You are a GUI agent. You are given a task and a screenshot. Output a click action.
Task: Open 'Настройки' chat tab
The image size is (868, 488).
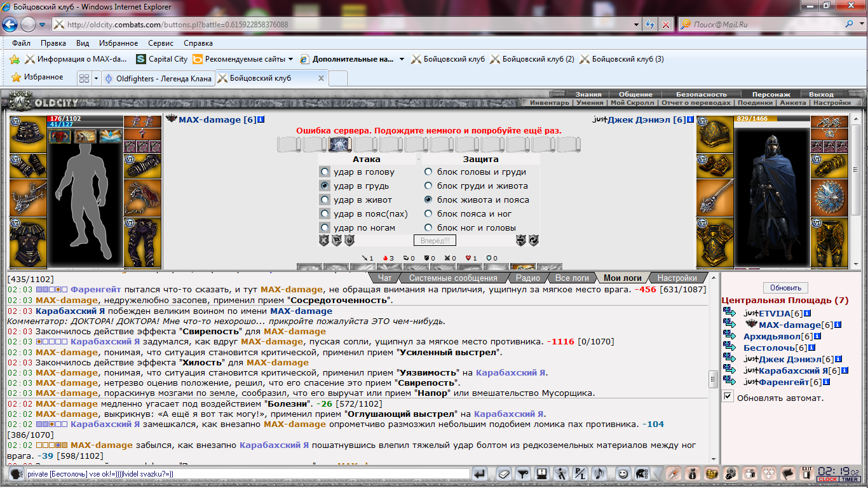(677, 278)
